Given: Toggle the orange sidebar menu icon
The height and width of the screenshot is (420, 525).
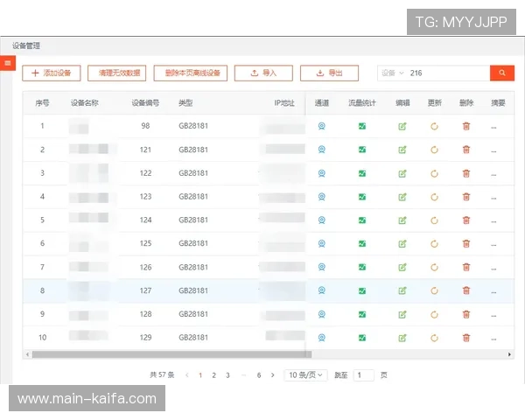Looking at the screenshot, I should coord(8,63).
